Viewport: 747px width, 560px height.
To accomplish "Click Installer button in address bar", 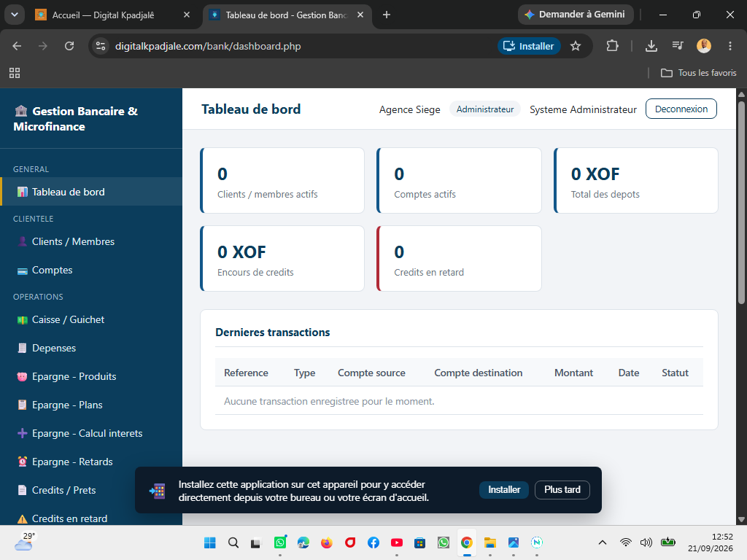I will tap(529, 46).
